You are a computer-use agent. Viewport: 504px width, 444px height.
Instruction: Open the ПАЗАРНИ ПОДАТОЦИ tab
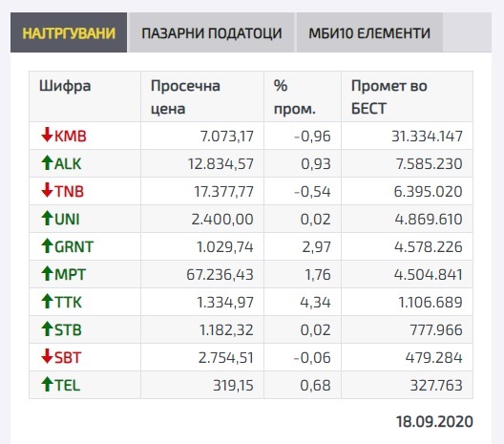coord(212,32)
